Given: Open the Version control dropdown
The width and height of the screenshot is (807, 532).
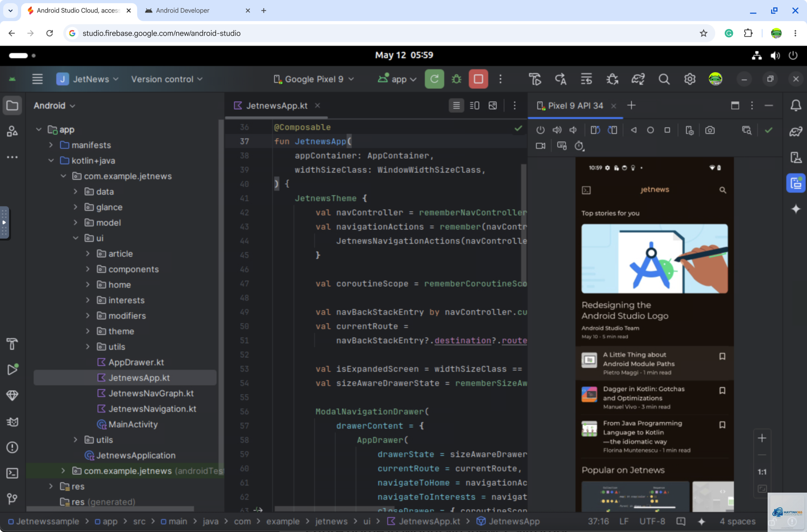Looking at the screenshot, I should (167, 79).
